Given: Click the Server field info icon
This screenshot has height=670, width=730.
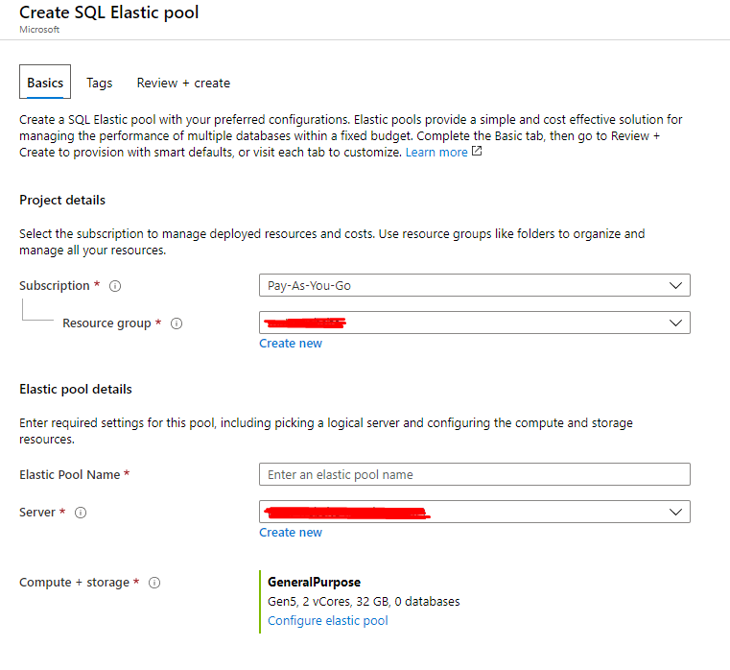Looking at the screenshot, I should pos(81,513).
